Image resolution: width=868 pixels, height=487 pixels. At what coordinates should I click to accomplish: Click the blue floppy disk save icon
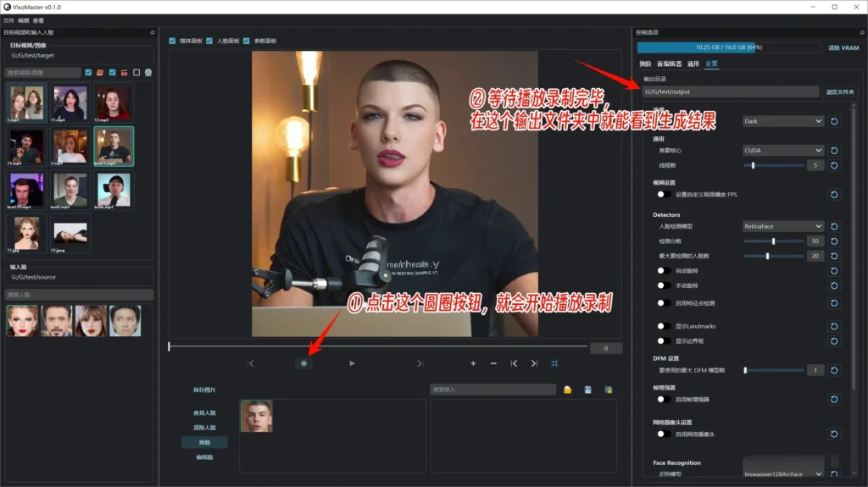pos(587,390)
